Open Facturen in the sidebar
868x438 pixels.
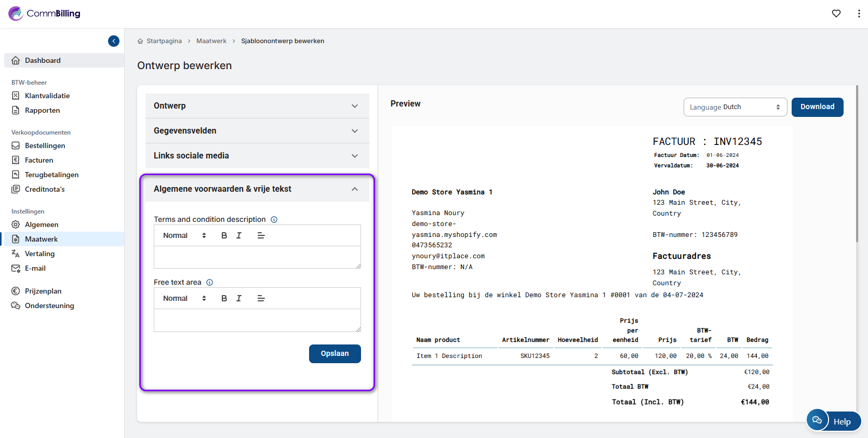coord(39,160)
